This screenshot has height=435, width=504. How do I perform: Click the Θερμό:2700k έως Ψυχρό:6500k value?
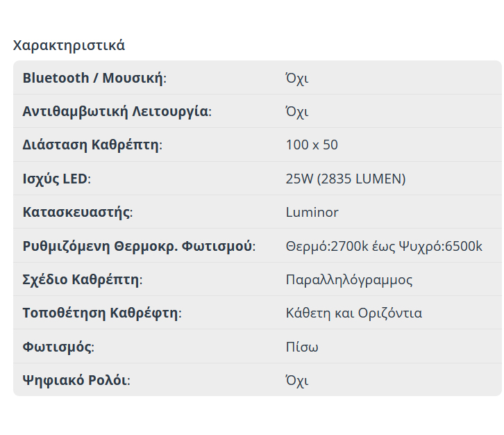click(384, 246)
